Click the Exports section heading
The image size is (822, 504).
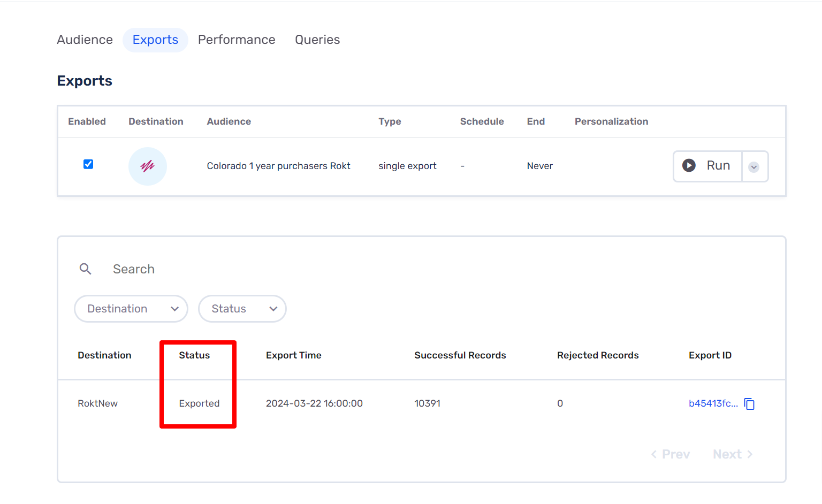click(85, 81)
